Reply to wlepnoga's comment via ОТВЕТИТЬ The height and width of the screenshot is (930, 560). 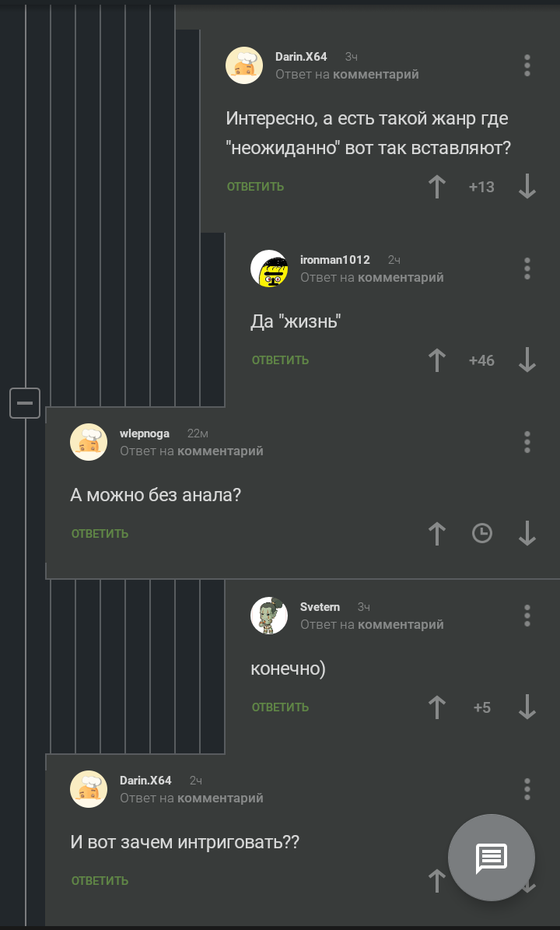coord(100,534)
